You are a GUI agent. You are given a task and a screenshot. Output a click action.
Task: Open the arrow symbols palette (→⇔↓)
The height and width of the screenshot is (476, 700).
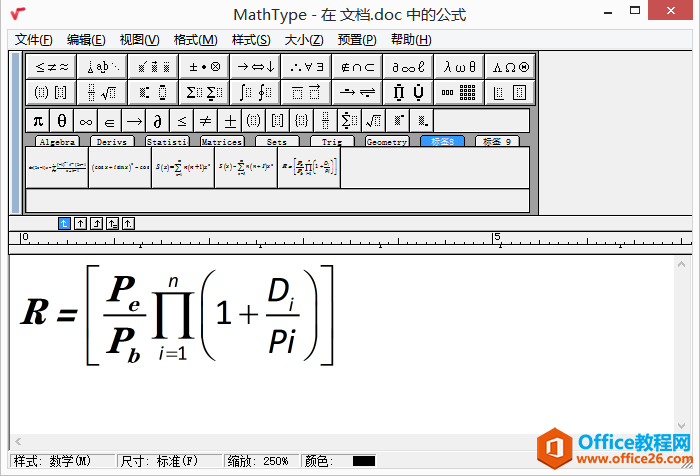255,67
